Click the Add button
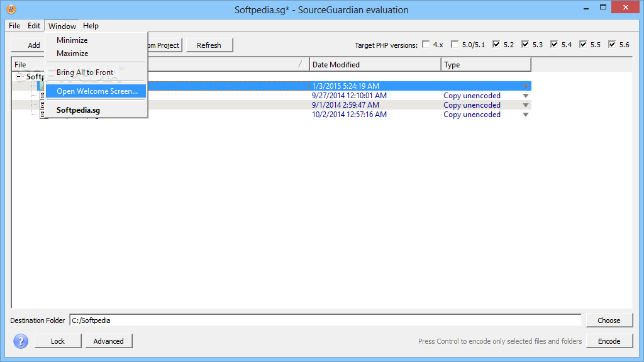This screenshot has height=362, width=644. point(28,45)
